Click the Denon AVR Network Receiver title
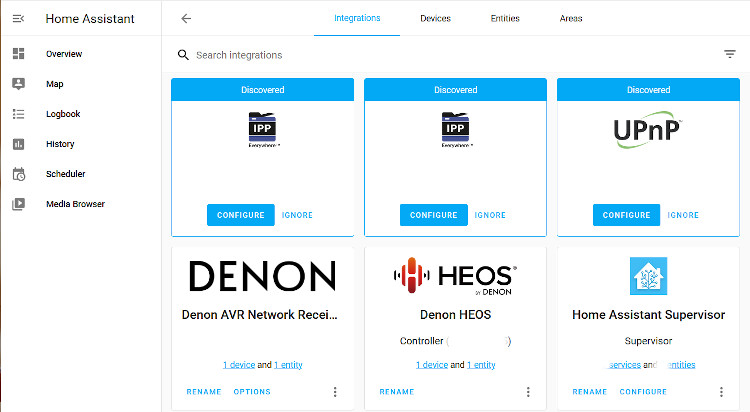Viewport: 750px width, 412px height. tap(260, 315)
